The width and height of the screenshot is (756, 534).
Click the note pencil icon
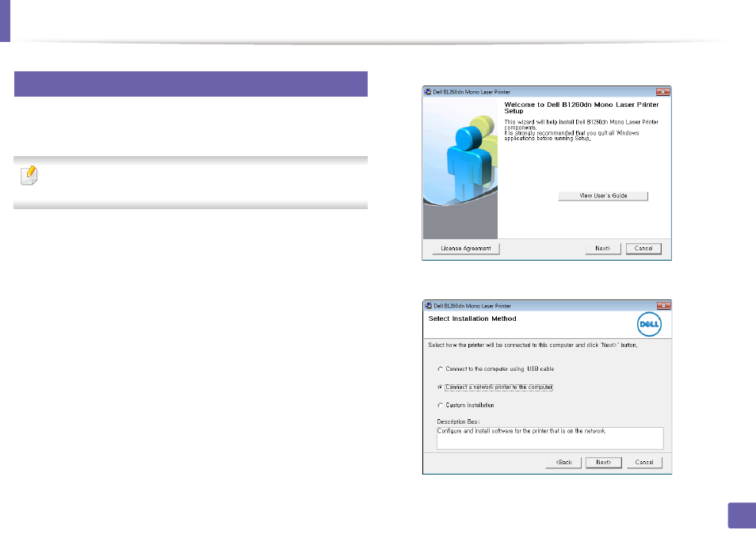coord(29,175)
